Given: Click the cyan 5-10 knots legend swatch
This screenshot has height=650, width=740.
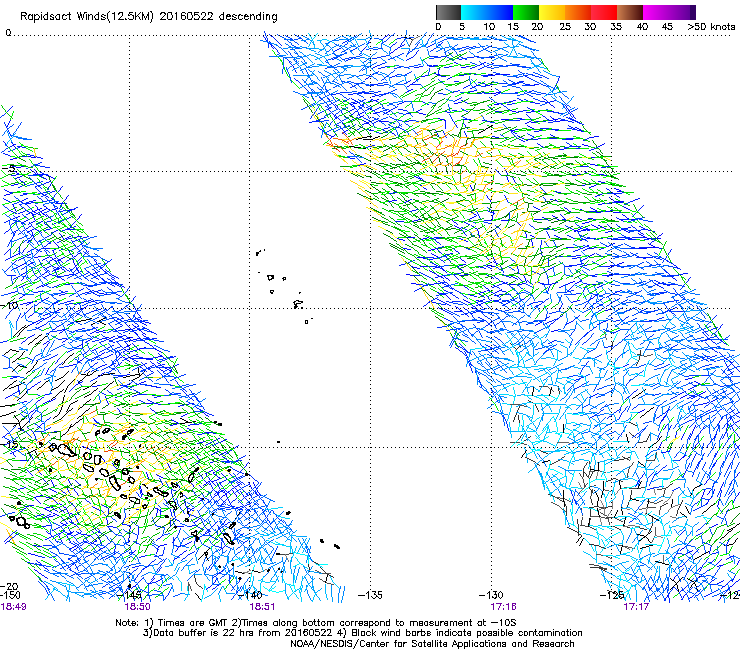Looking at the screenshot, I should pos(474,12).
